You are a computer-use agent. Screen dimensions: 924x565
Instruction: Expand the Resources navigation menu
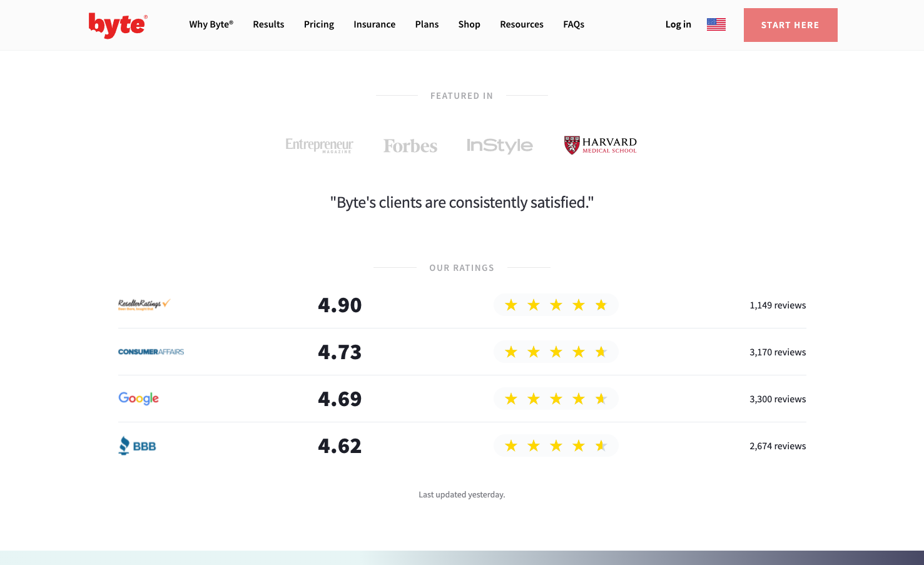click(x=521, y=24)
